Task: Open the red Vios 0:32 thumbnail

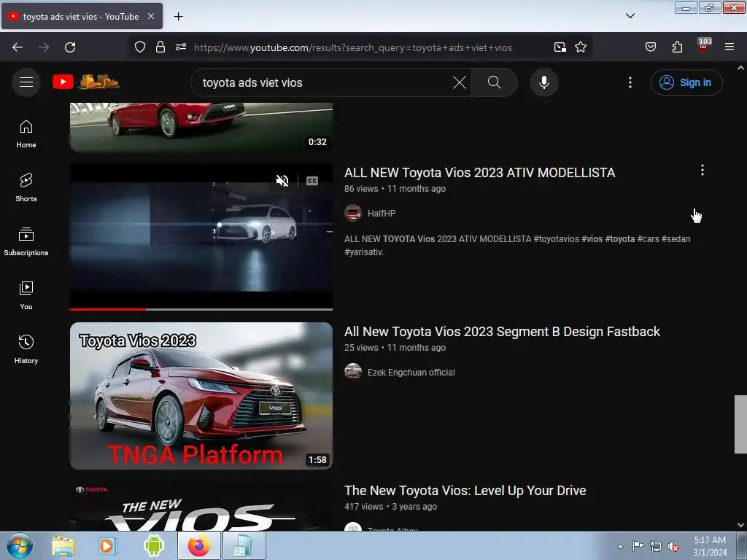Action: [x=201, y=127]
